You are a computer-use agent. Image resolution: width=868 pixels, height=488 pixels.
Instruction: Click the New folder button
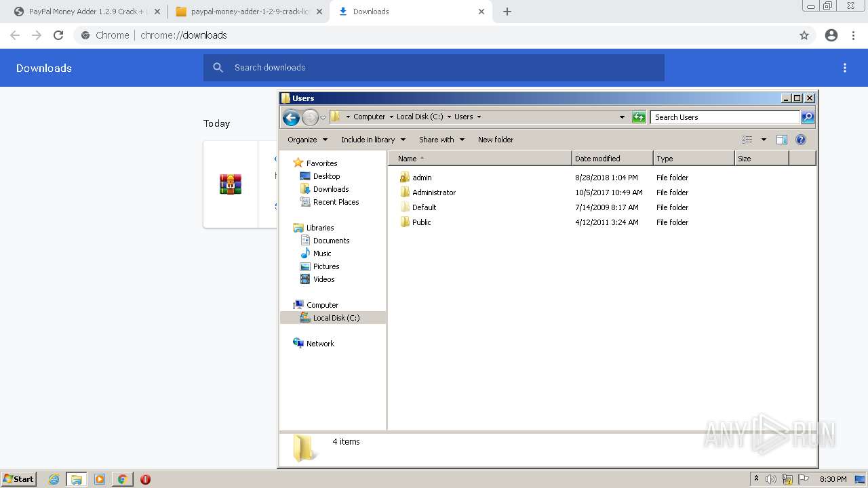point(496,140)
